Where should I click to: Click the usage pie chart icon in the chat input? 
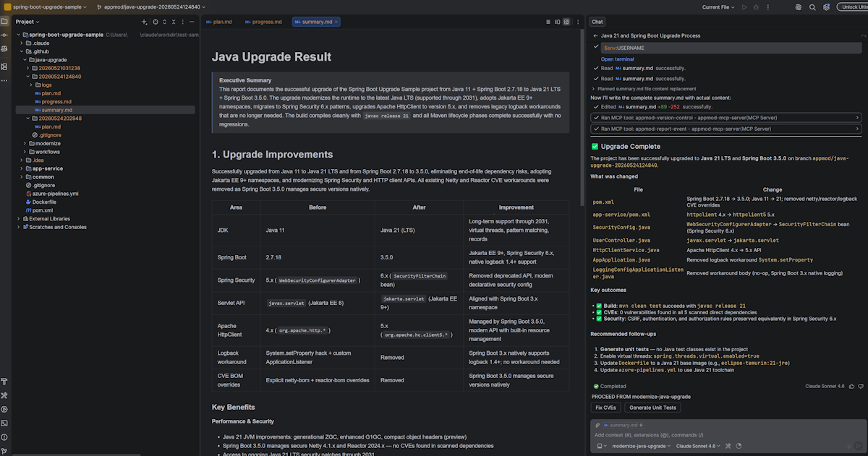pyautogui.click(x=739, y=446)
